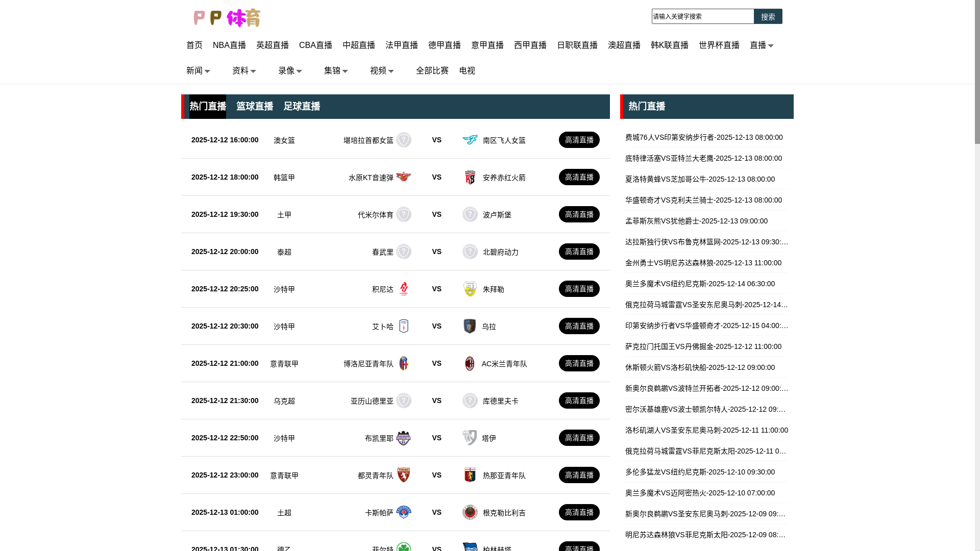Open the 直播 dropdown in navigation

(x=762, y=45)
